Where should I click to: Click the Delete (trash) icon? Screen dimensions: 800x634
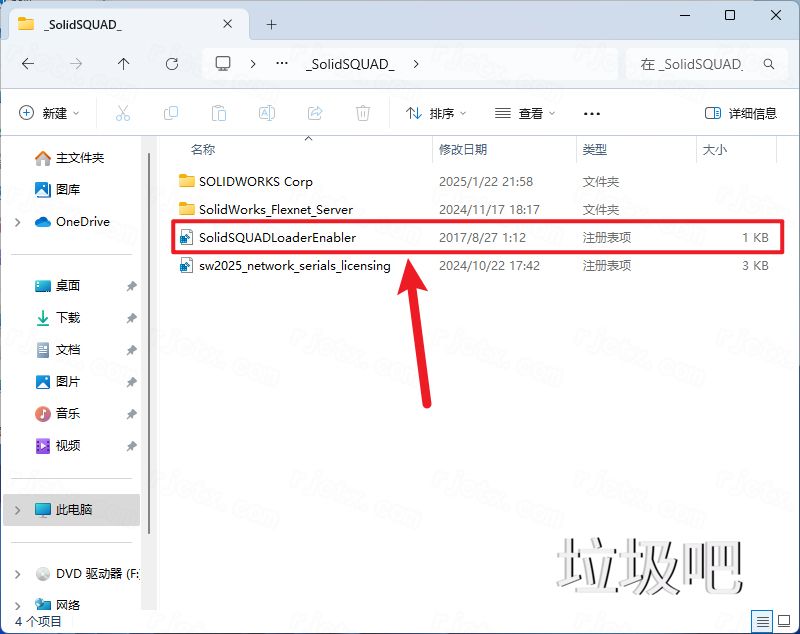[x=362, y=113]
